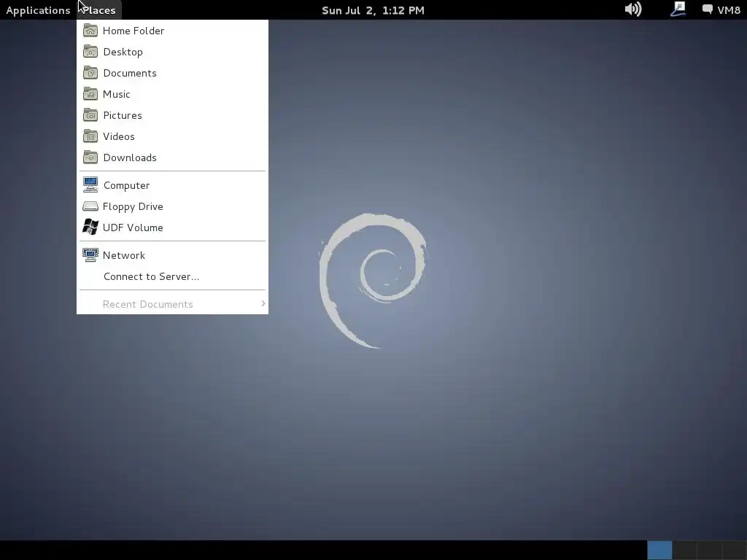
Task: Expand Recent Documents submenu arrow
Action: coord(263,304)
